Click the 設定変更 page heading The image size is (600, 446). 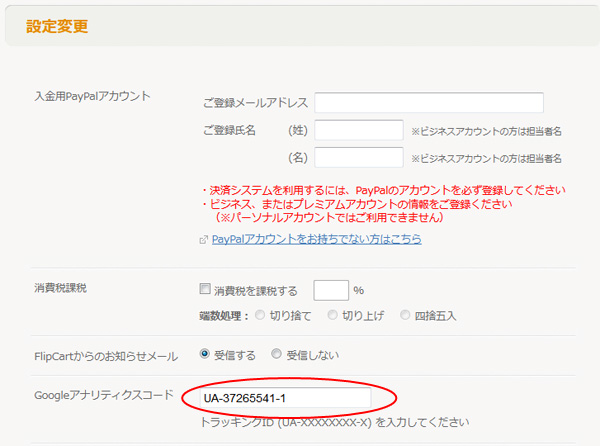pos(56,26)
